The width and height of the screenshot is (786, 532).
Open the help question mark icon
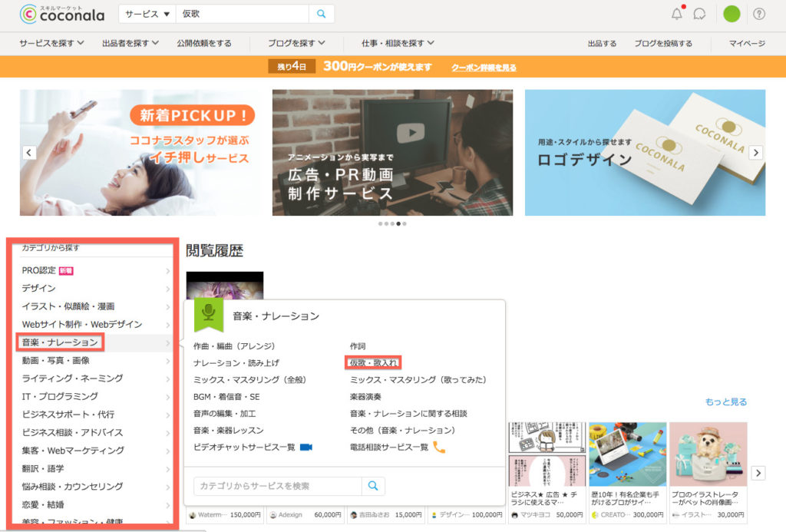(x=759, y=14)
